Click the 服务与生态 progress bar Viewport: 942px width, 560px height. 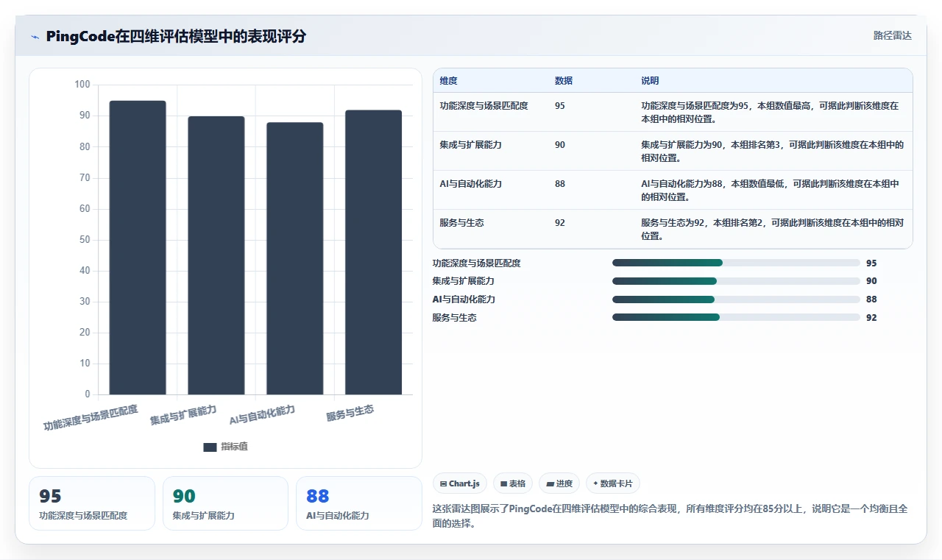pyautogui.click(x=736, y=317)
